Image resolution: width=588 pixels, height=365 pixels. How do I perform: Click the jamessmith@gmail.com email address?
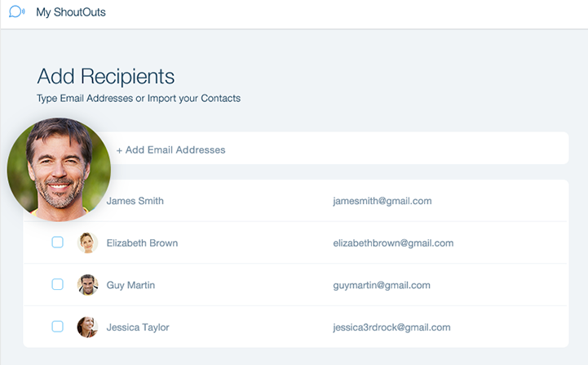coord(382,201)
